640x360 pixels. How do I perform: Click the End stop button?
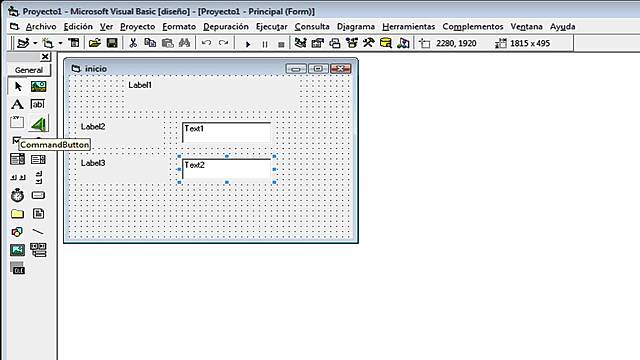pos(281,44)
